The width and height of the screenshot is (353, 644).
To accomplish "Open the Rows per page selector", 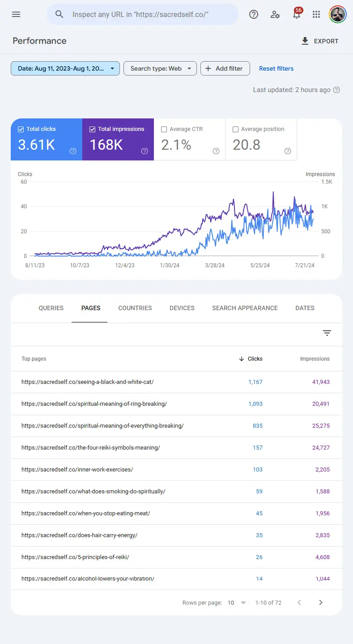I will point(236,602).
